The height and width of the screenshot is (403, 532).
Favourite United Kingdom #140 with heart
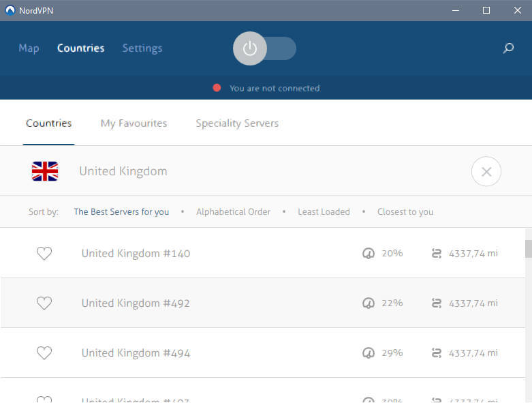[x=44, y=253]
